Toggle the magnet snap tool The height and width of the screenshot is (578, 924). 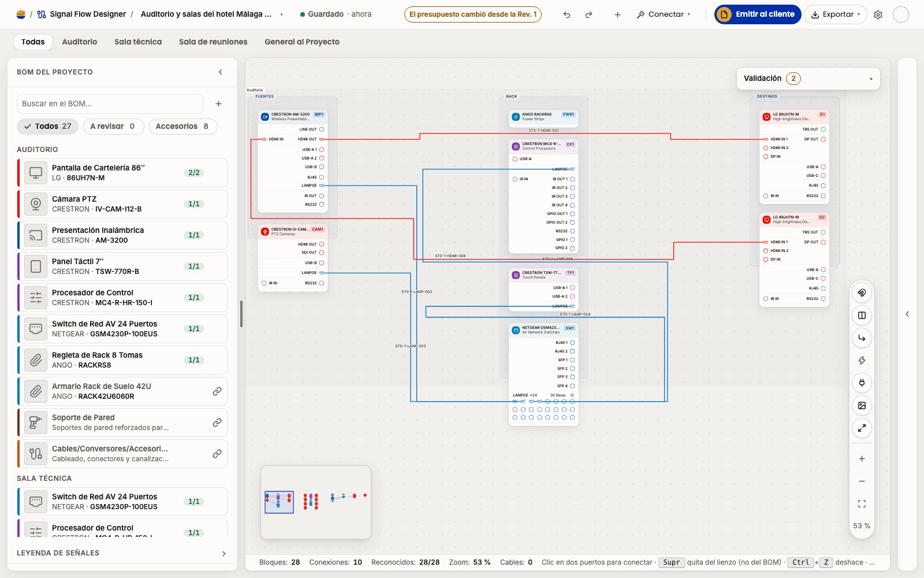tap(862, 293)
